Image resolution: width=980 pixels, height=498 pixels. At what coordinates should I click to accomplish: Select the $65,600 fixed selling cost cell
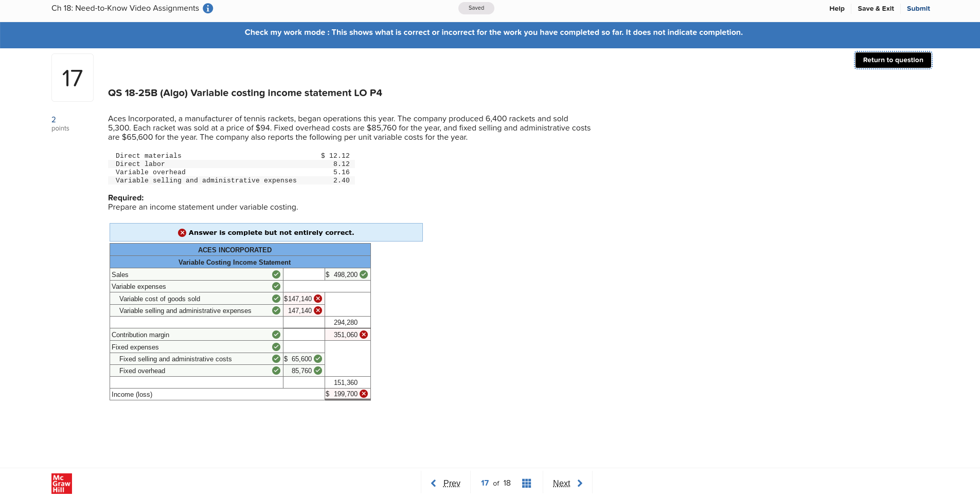pos(304,359)
